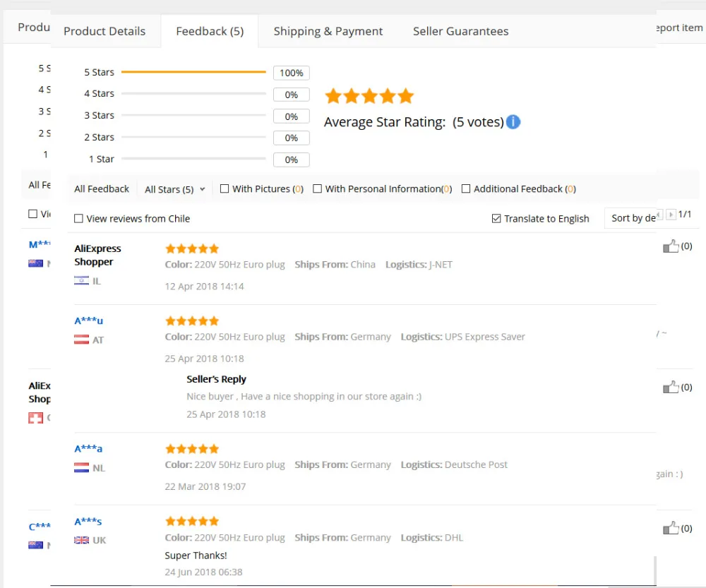Click the Netherlands flag next to NL
706x588 pixels.
pyautogui.click(x=81, y=468)
